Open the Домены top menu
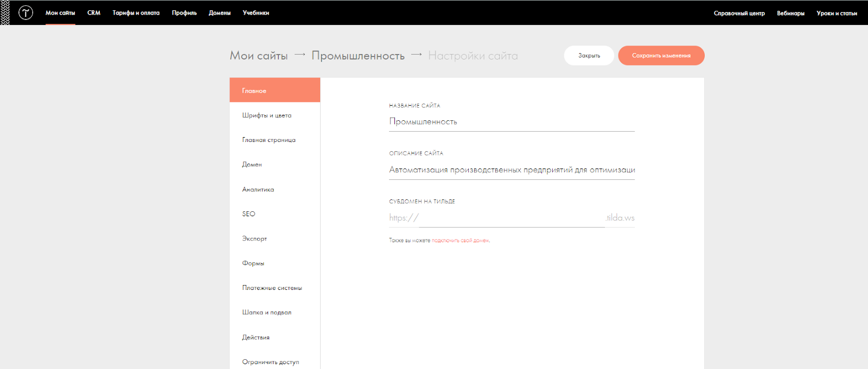Screen dimensions: 868x369 220,13
